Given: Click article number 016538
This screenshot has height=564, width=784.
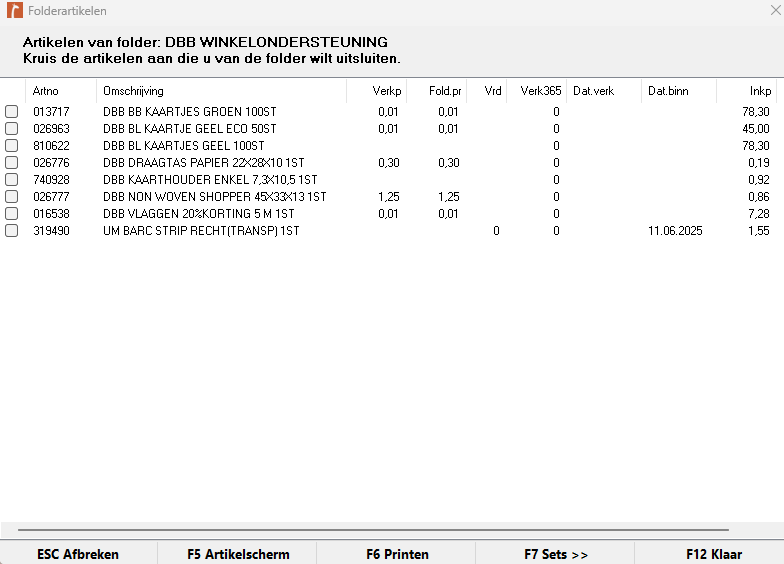Looking at the screenshot, I should point(51,214).
